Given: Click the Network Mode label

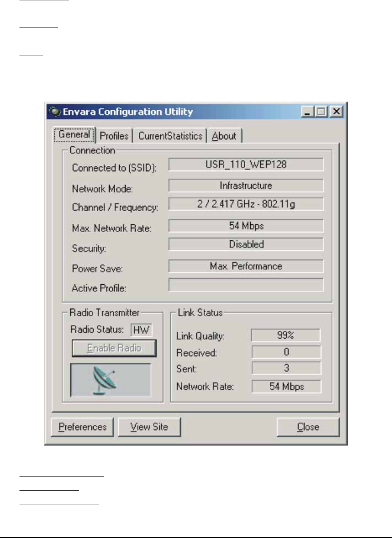Looking at the screenshot, I should pyautogui.click(x=102, y=189).
